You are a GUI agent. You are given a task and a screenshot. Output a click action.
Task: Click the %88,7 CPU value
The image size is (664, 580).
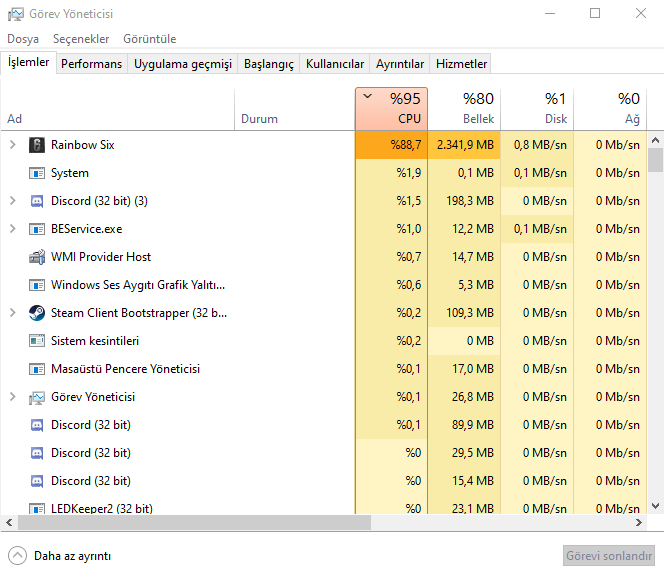406,145
